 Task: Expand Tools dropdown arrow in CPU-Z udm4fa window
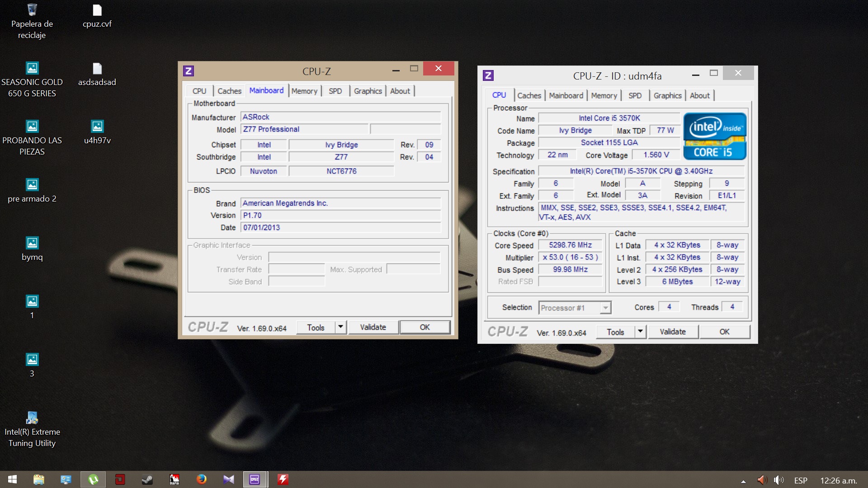pyautogui.click(x=641, y=332)
